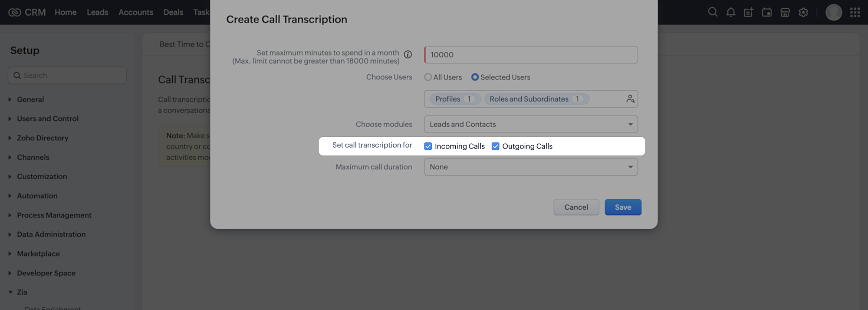Image resolution: width=868 pixels, height=310 pixels.
Task: Save the call transcription settings
Action: [623, 207]
